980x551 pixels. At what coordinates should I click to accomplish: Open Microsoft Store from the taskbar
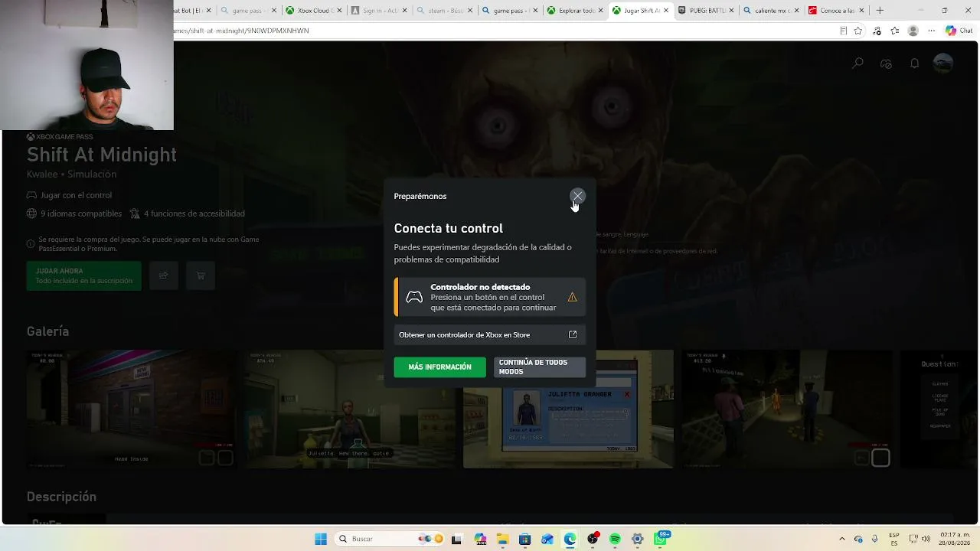point(524,540)
